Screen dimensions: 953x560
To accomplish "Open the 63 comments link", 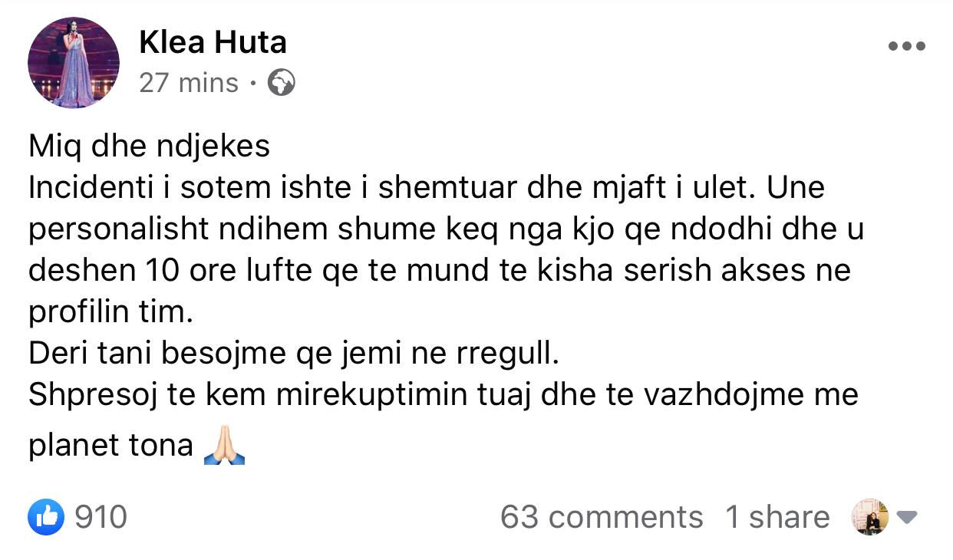I will [x=602, y=517].
